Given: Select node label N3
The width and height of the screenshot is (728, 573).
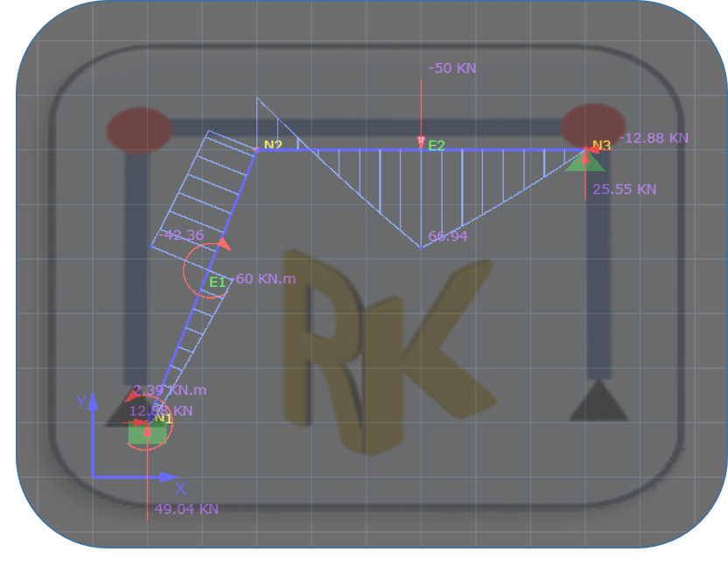Looking at the screenshot, I should coord(601,146).
